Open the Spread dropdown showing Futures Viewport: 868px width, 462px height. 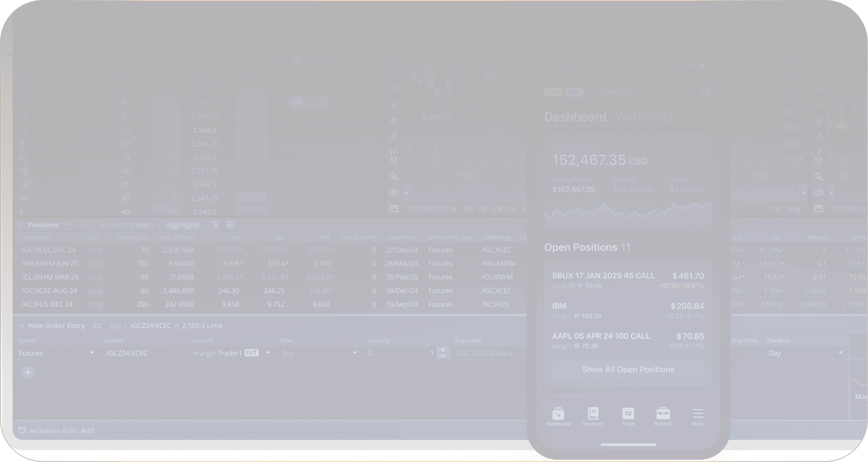pyautogui.click(x=56, y=353)
